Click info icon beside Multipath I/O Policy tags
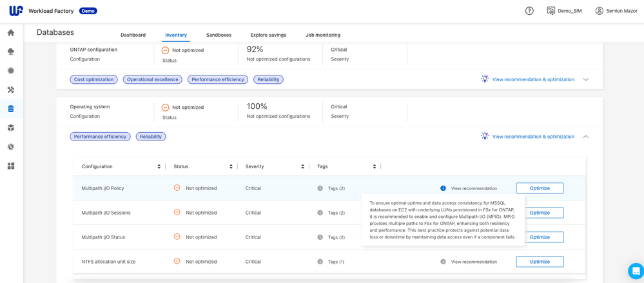This screenshot has height=283, width=644. [320, 188]
